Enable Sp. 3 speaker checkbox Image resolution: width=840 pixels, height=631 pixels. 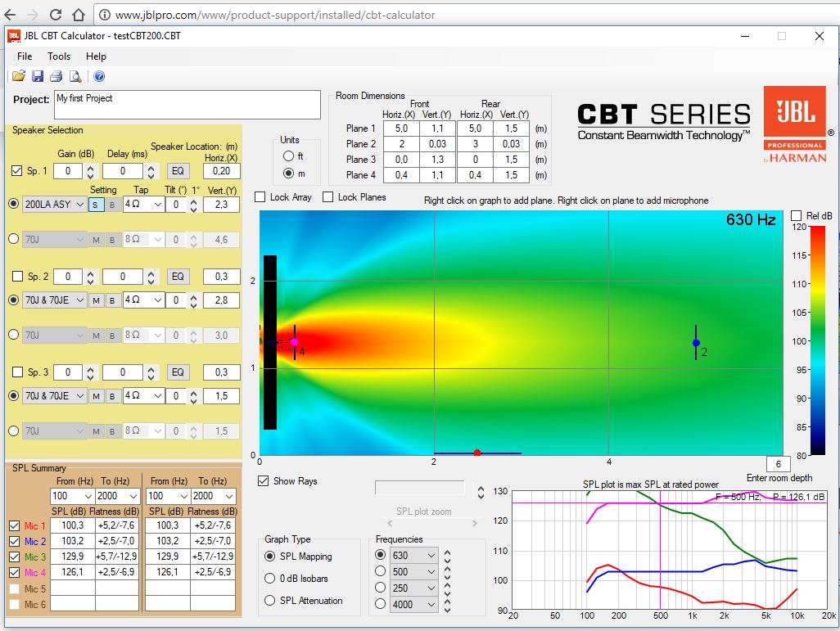(x=17, y=372)
